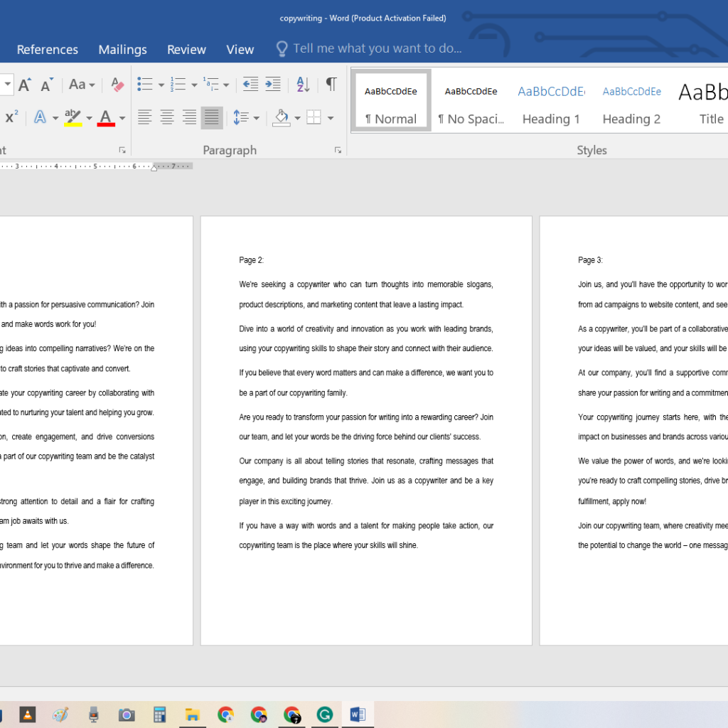Click the multilevel list icon
Viewport: 728px width, 728px height.
pos(210,85)
